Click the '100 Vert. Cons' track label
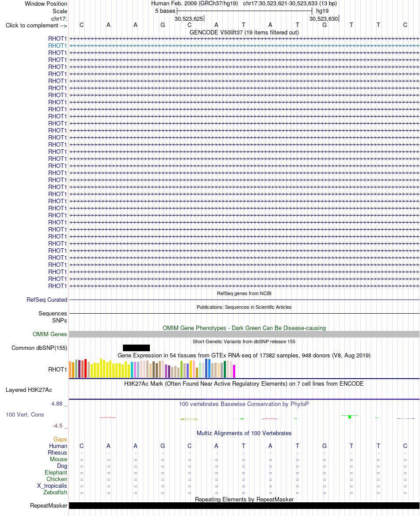The height and width of the screenshot is (516, 420). [x=25, y=415]
